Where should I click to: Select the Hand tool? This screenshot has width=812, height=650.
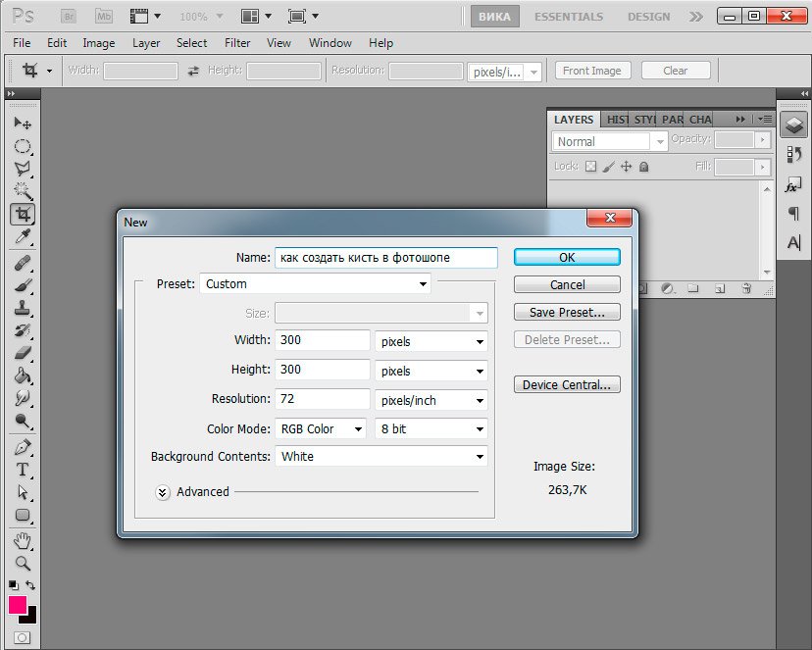[x=23, y=541]
